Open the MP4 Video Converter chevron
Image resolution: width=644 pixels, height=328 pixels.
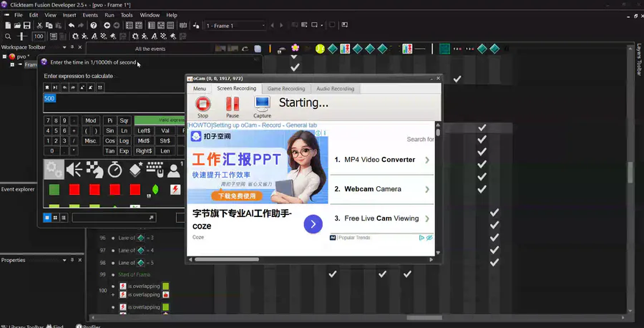click(427, 160)
